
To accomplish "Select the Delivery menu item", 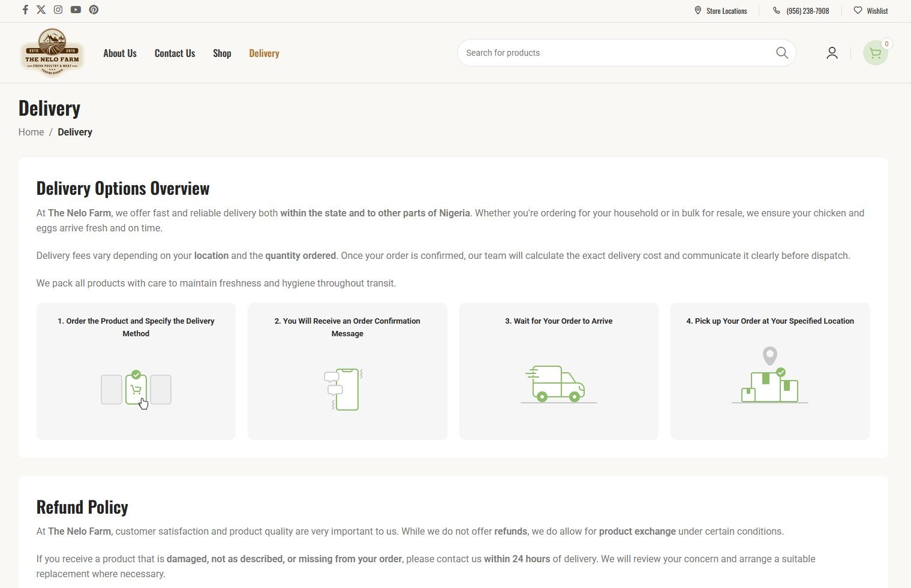I will [264, 53].
